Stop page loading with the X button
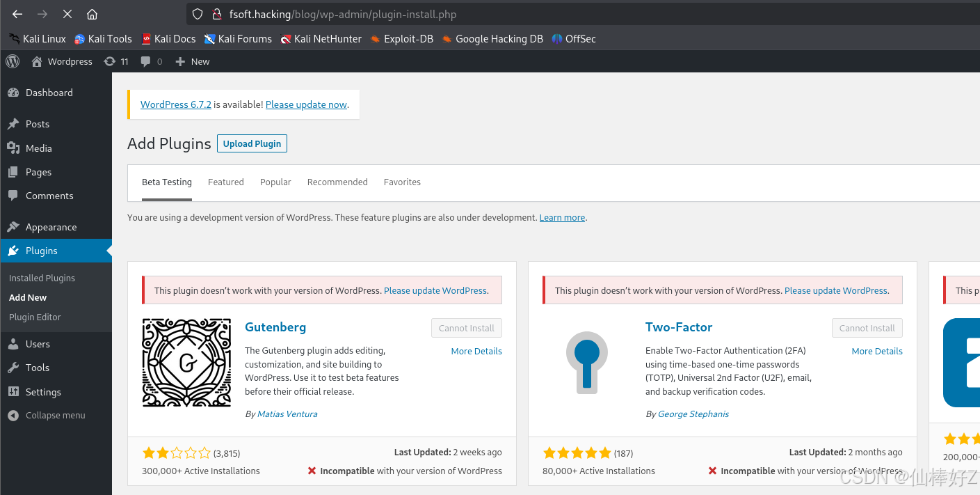The image size is (980, 495). pos(67,14)
